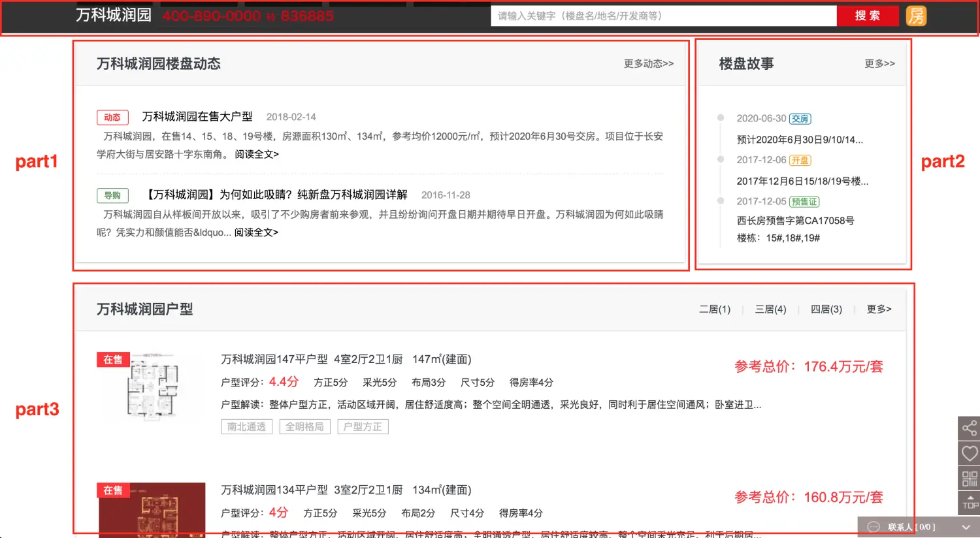Open article 为何如此吸睛 纯新盘万科城润园详解
The width and height of the screenshot is (980, 538).
pos(275,195)
